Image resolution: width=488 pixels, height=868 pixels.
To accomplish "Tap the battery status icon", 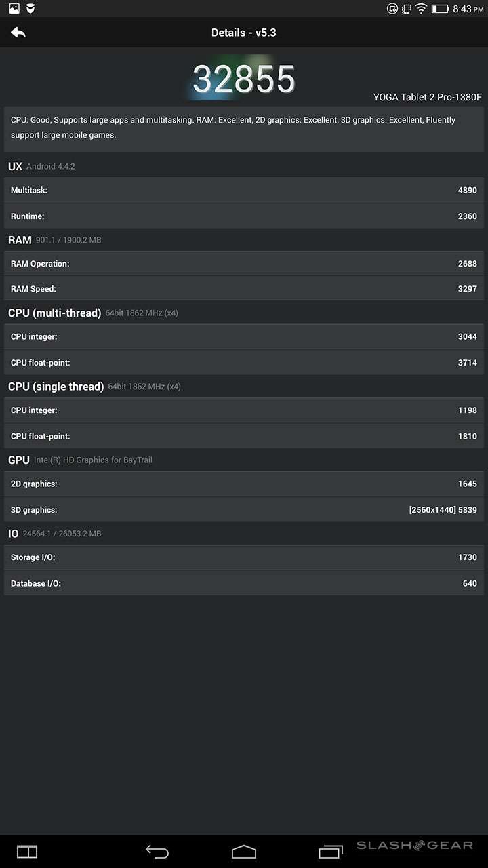I will 440,9.
